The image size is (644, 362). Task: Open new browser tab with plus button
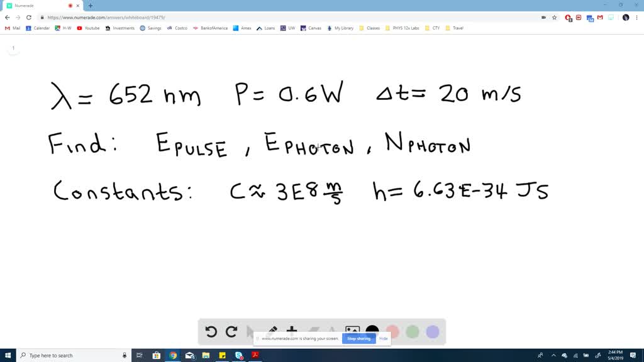91,6
